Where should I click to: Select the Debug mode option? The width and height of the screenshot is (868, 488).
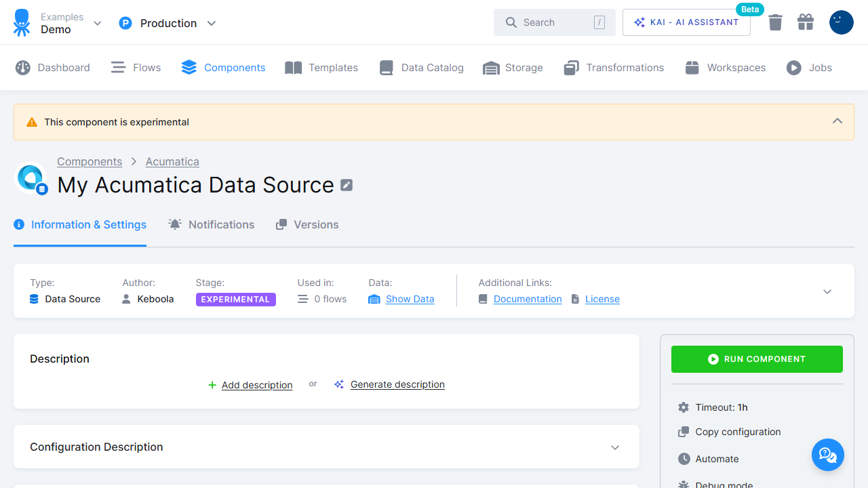click(x=724, y=484)
